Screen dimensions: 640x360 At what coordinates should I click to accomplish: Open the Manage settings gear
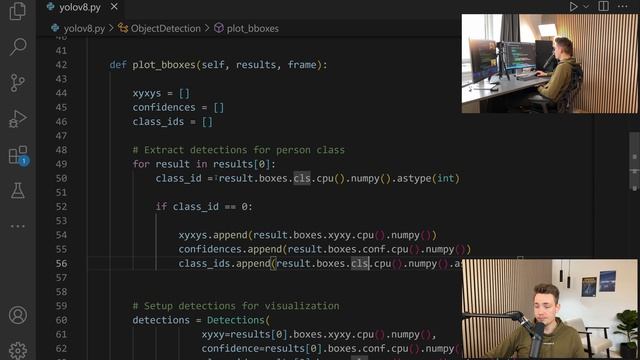pyautogui.click(x=18, y=350)
